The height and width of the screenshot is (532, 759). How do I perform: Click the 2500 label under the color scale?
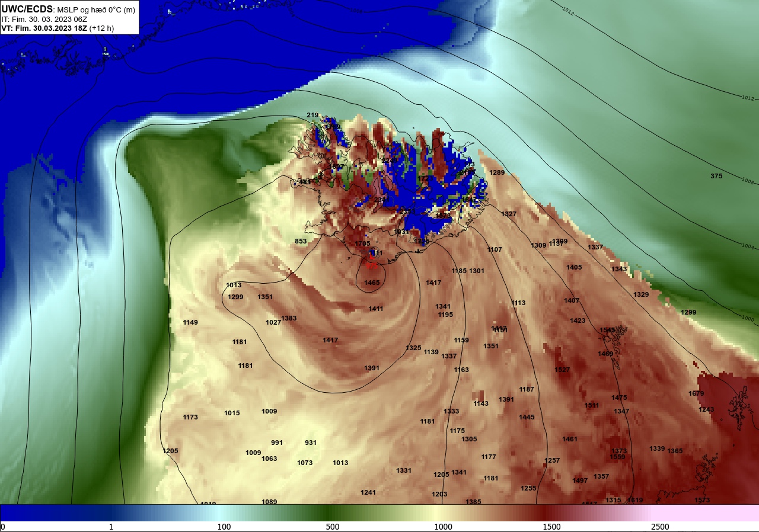660,527
